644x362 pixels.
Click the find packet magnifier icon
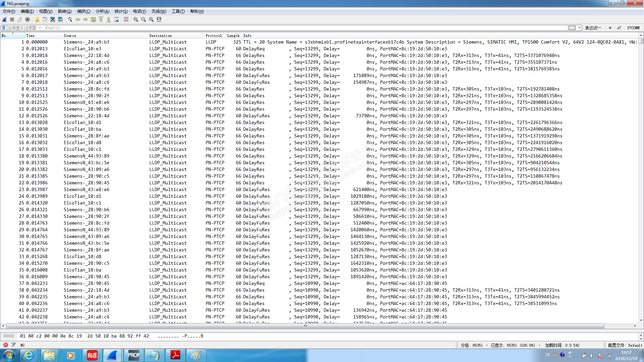click(x=70, y=19)
